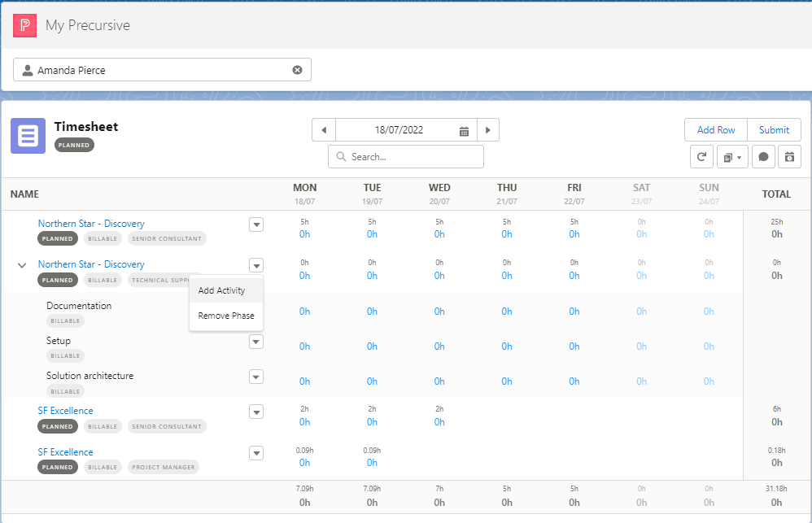812x523 pixels.
Task: Open the date picker calendar icon
Action: tap(464, 129)
